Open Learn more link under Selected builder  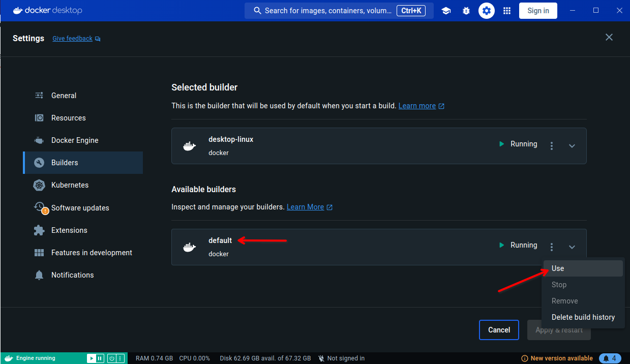pyautogui.click(x=417, y=106)
